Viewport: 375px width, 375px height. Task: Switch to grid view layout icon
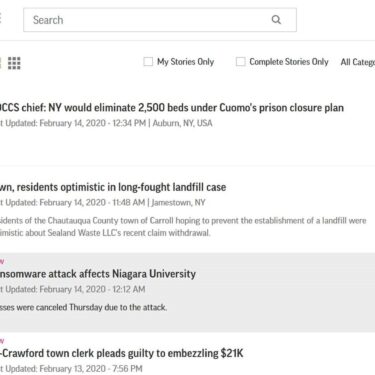[14, 63]
